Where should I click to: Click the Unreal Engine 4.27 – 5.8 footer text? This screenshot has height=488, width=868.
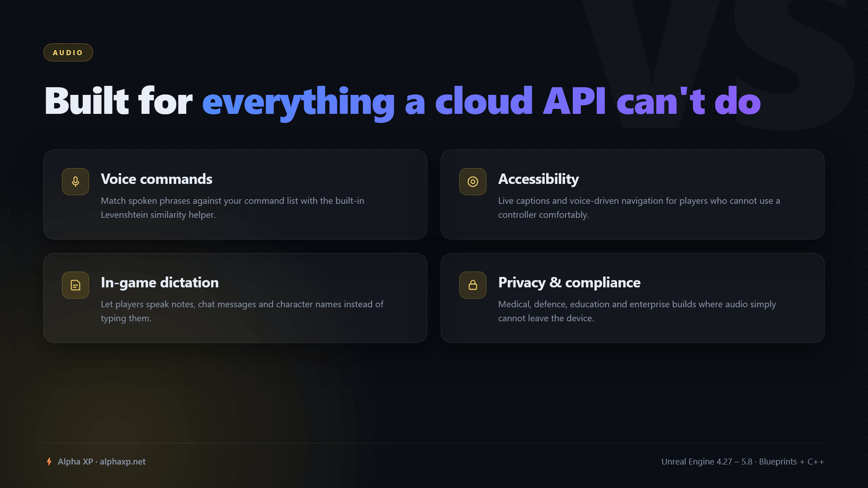pos(743,461)
